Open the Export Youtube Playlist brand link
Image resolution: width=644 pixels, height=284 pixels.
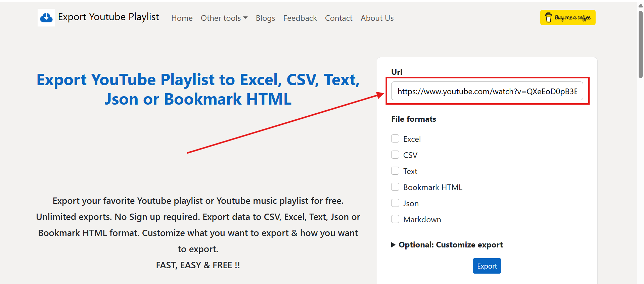pos(108,17)
